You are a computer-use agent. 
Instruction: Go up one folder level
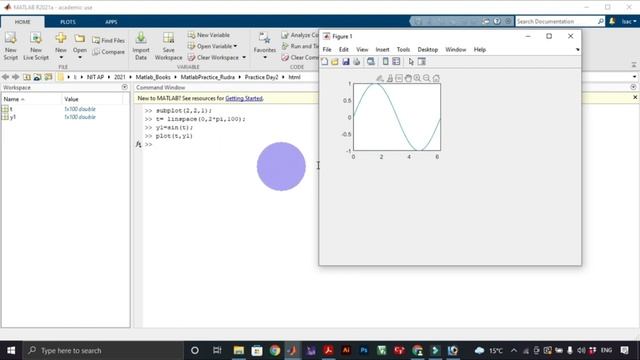(x=27, y=77)
